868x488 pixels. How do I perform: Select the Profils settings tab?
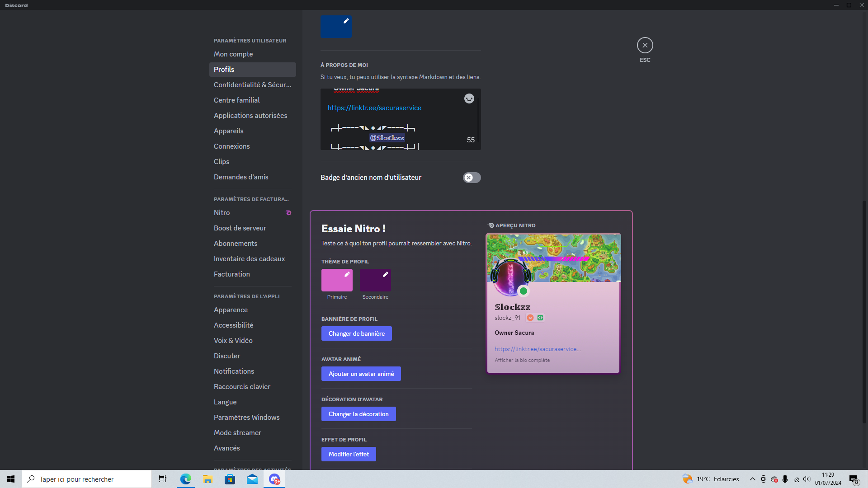click(252, 70)
